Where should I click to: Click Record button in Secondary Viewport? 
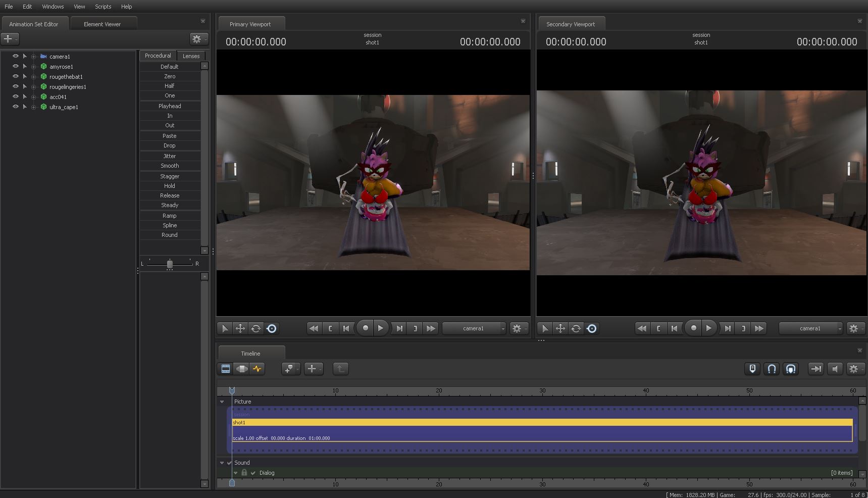(x=693, y=328)
